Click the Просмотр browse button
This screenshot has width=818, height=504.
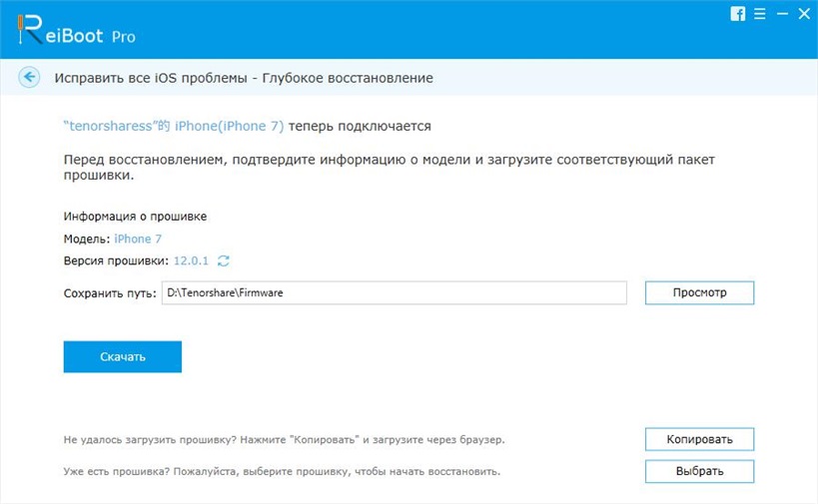699,292
